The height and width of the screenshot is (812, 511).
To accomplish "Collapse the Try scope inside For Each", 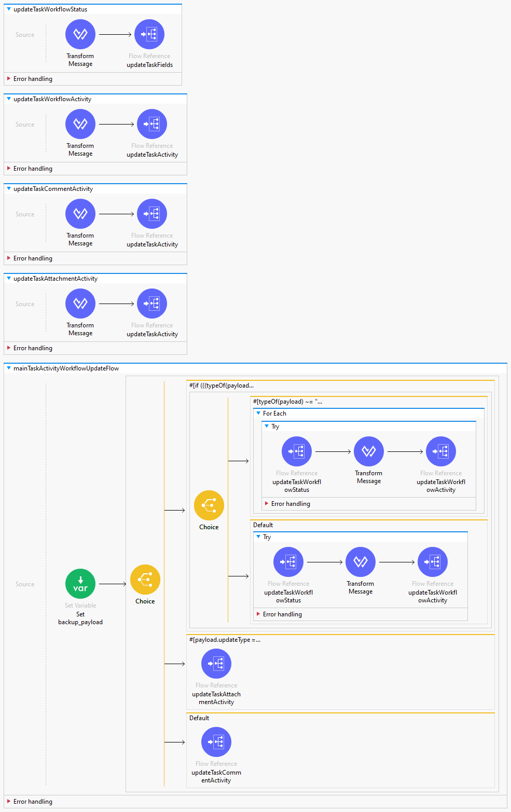I will [x=267, y=426].
